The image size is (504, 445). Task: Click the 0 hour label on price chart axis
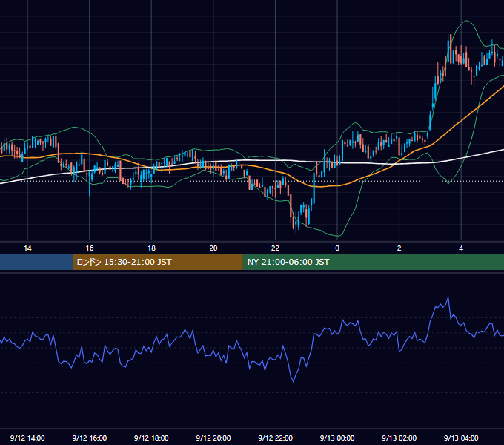coord(337,248)
